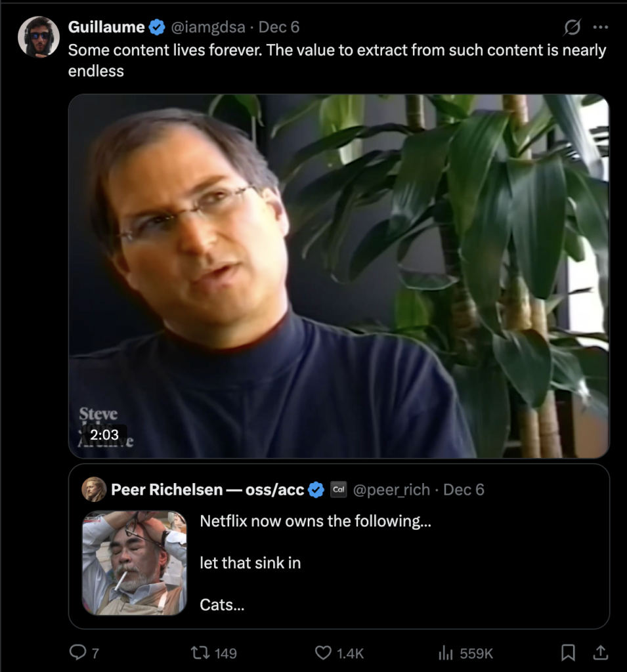Click the Dec 6 timestamp on Guillaume's post
Viewport: 627px width, 672px height.
tap(279, 28)
